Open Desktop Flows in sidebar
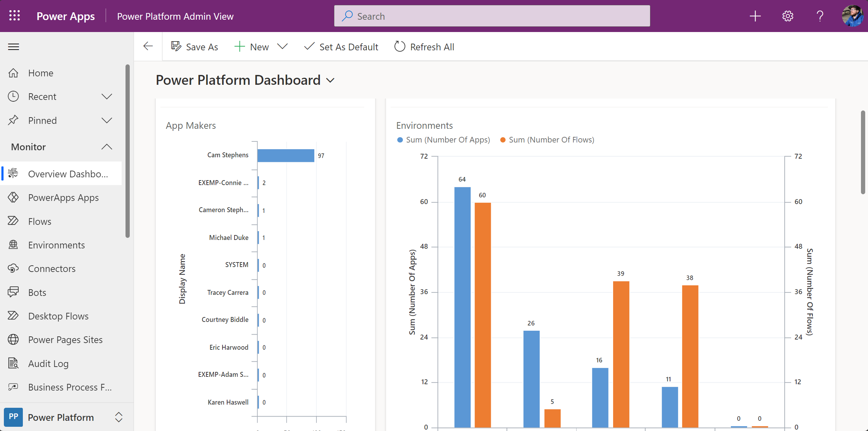868x431 pixels. tap(61, 316)
